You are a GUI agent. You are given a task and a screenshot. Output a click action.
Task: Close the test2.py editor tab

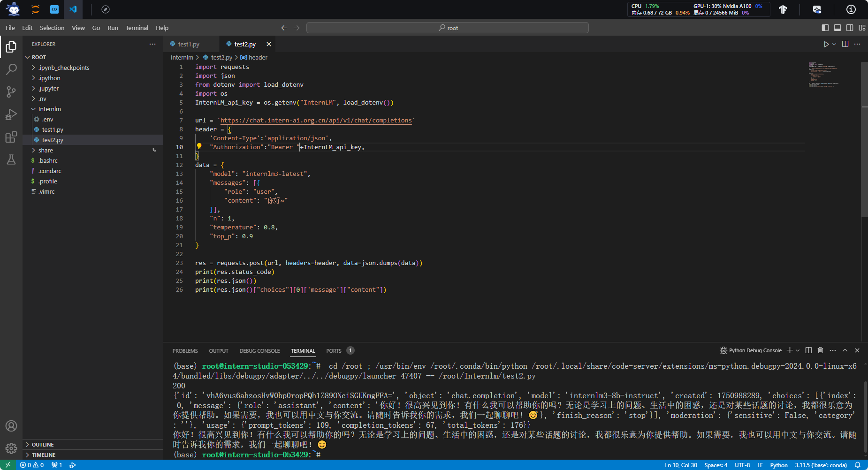269,44
